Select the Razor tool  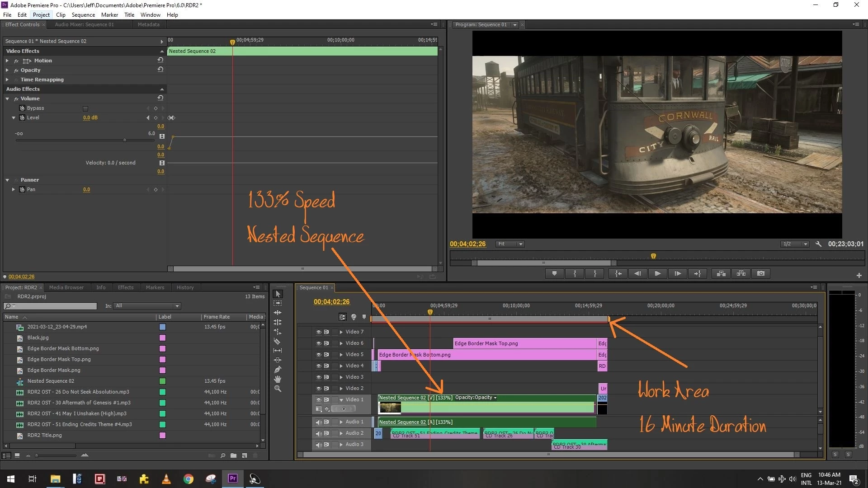pos(277,341)
